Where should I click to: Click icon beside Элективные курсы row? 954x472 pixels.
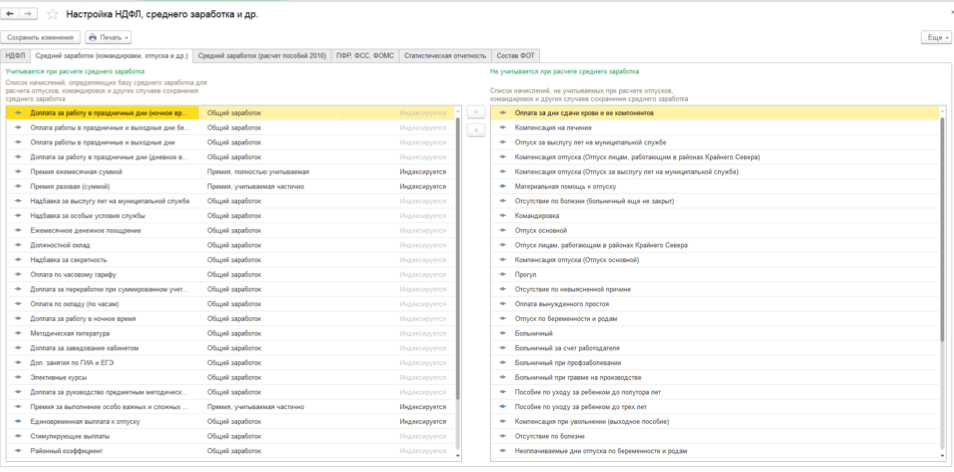pyautogui.click(x=18, y=378)
